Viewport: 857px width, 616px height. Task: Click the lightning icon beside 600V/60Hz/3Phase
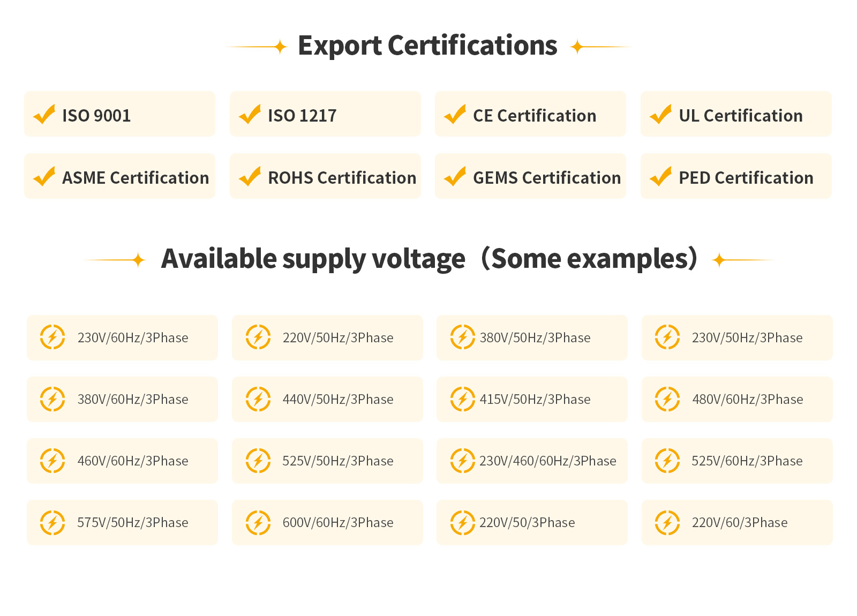click(258, 522)
